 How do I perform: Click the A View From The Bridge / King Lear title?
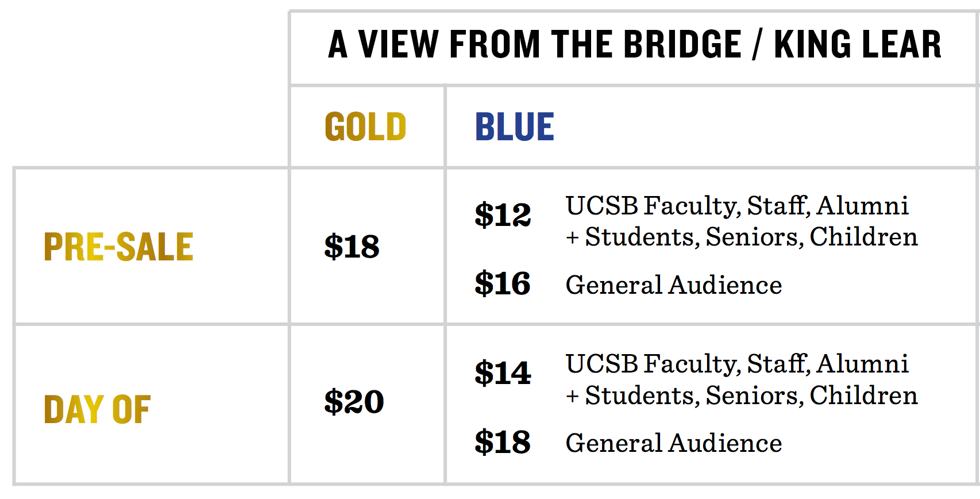pos(635,45)
